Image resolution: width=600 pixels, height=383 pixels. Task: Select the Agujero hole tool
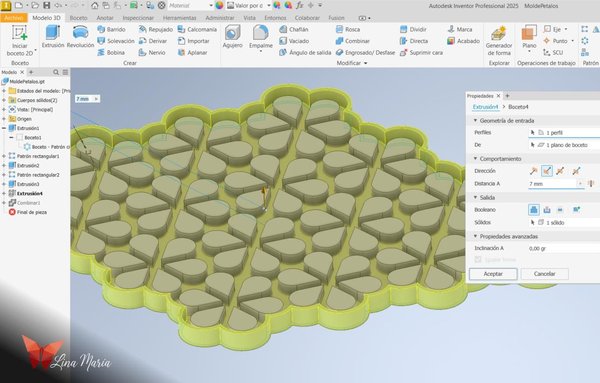coord(233,37)
